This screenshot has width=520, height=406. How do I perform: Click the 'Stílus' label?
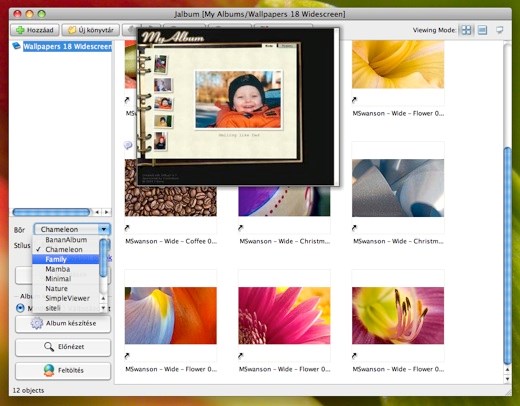tap(22, 245)
